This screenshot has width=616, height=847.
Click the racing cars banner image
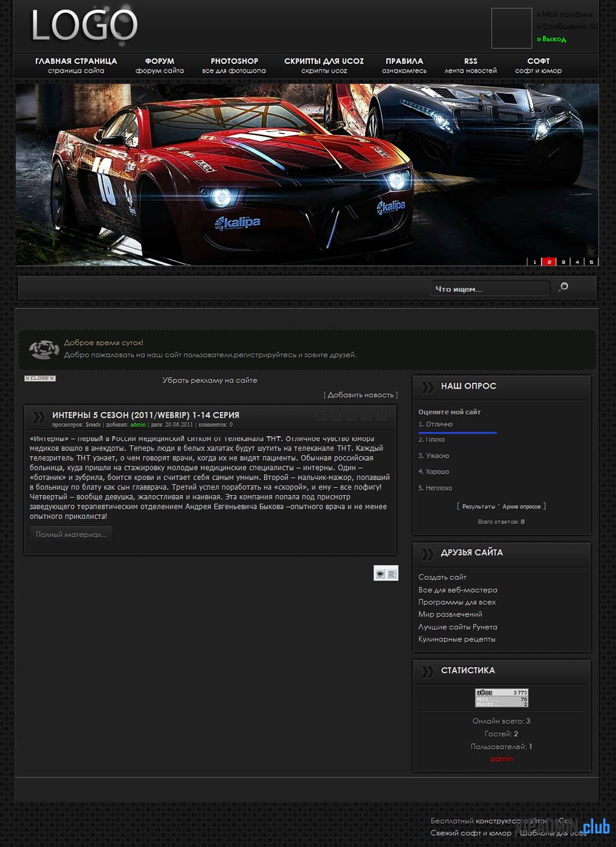click(x=307, y=174)
